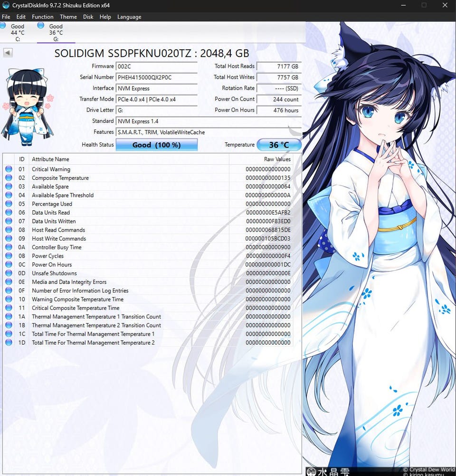Click the status icon for Host Write Commands
456x476 pixels.
point(9,238)
